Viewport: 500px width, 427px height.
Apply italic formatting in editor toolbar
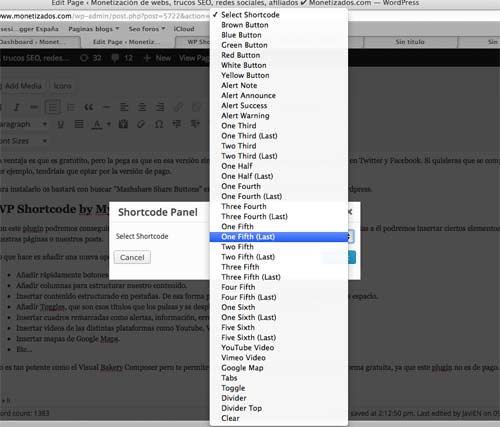coord(17,107)
